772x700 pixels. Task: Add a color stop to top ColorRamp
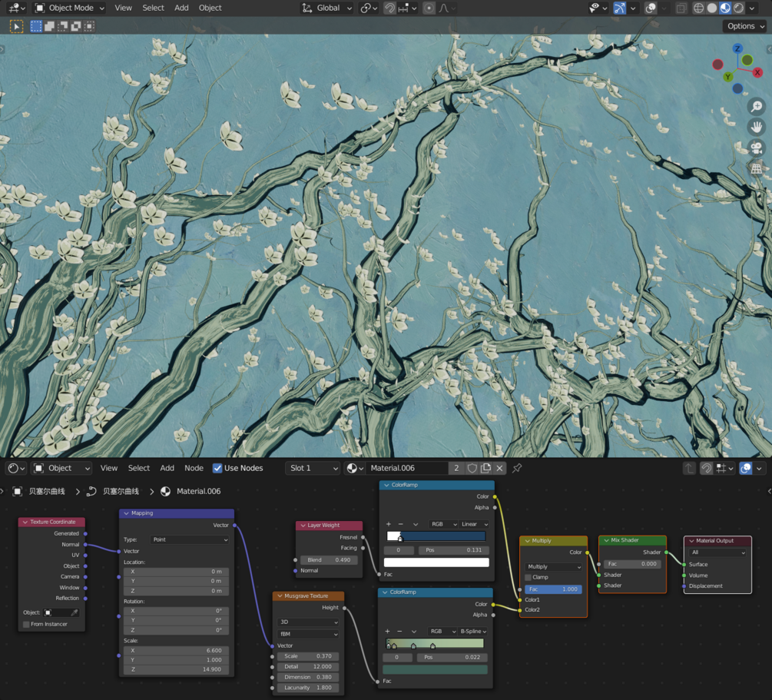[x=389, y=524]
